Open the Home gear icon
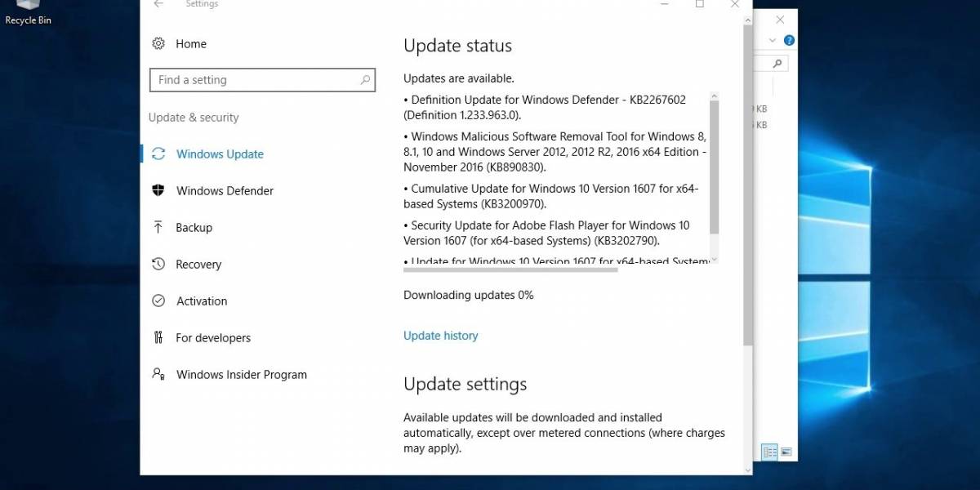This screenshot has width=980, height=490. [158, 44]
